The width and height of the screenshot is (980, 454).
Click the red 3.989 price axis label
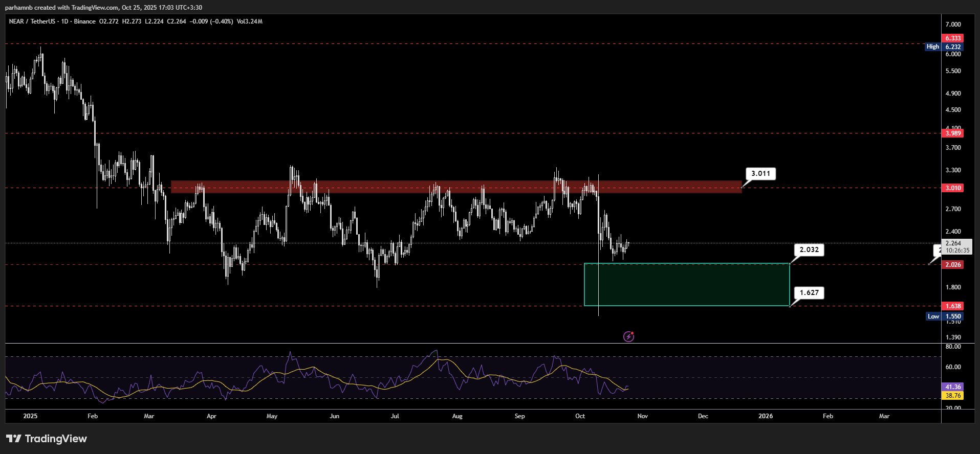pyautogui.click(x=952, y=133)
